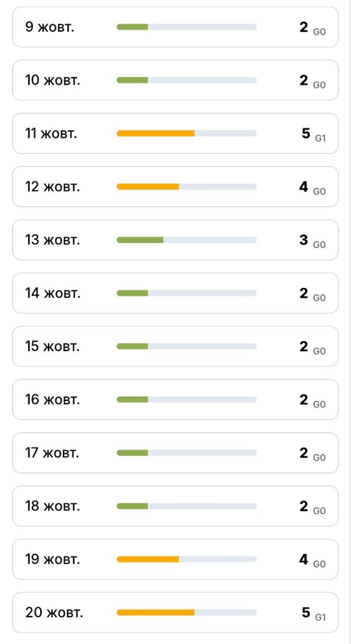Click the orange bar for 19 жовт.
The image size is (351, 644).
coord(148,560)
